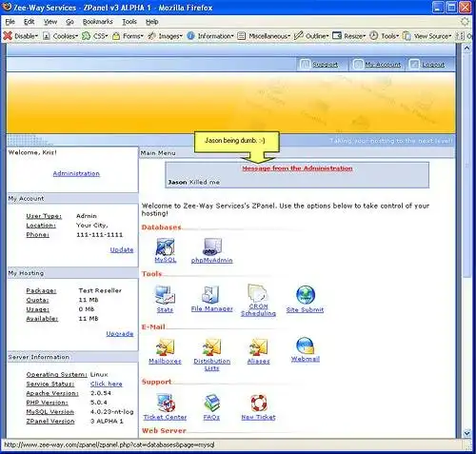
Task: Follow the Administration link
Action: 76,173
